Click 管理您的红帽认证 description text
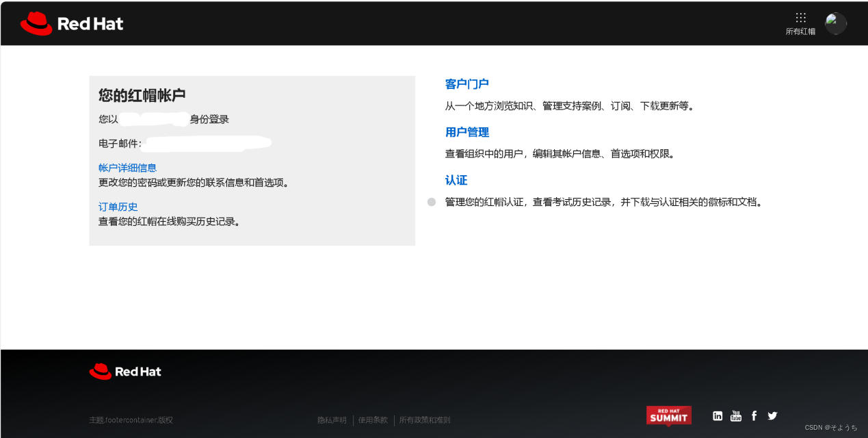 [x=604, y=202]
